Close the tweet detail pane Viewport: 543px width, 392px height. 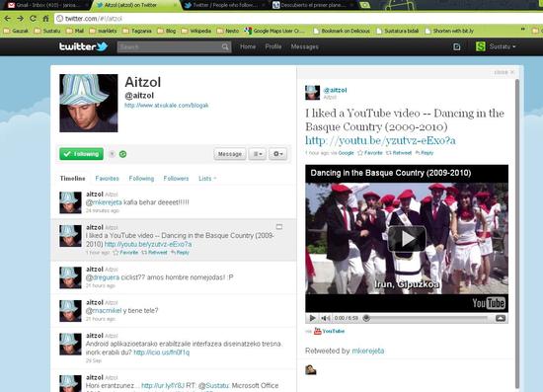point(504,72)
